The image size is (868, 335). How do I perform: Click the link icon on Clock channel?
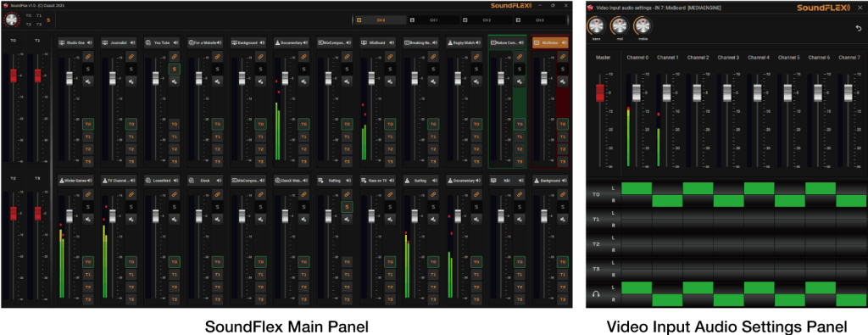click(x=218, y=194)
